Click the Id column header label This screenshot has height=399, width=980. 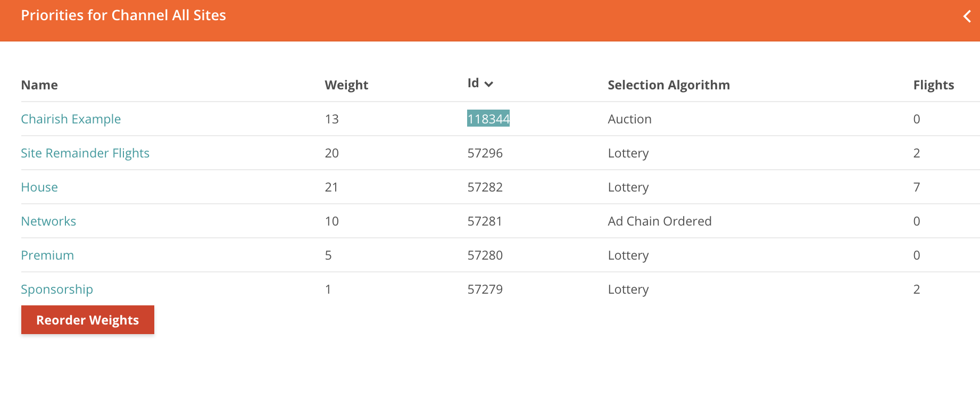pyautogui.click(x=473, y=83)
